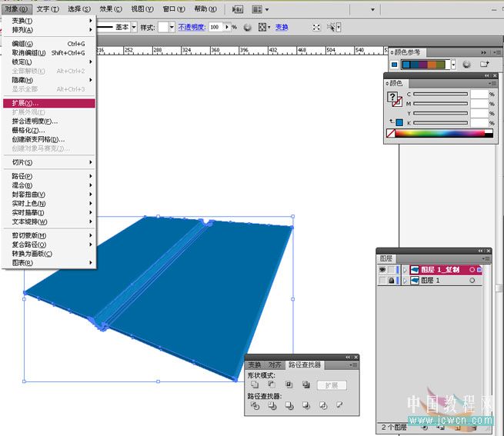Click target circle for 图层 1_复制 layer
The height and width of the screenshot is (436, 504).
click(472, 270)
